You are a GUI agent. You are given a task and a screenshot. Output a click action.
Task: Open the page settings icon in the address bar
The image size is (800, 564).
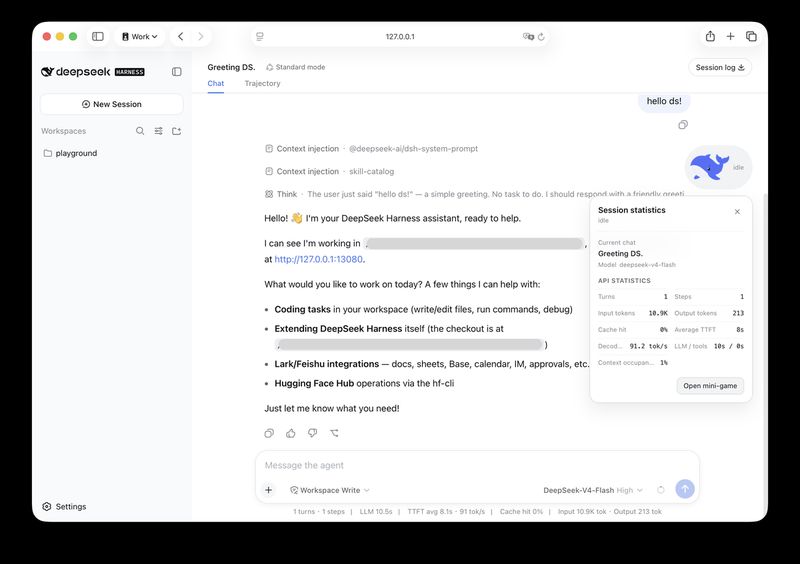tap(260, 37)
